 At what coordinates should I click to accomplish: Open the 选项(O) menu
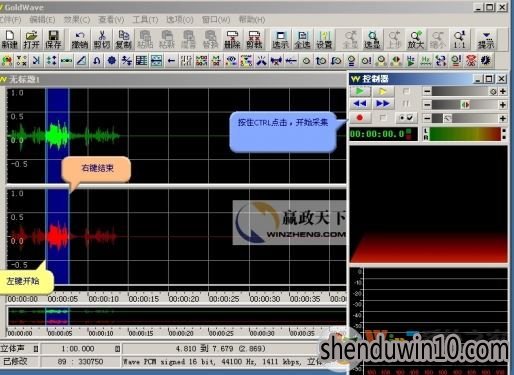[180, 20]
